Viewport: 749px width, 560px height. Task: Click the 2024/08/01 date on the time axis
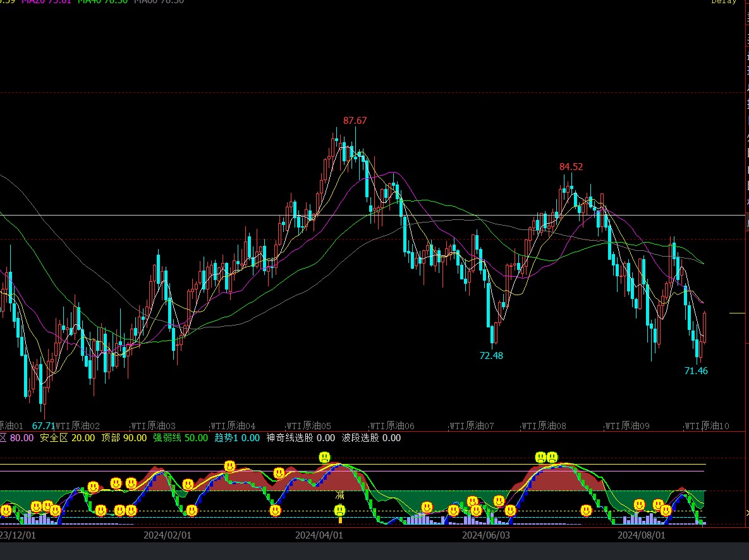tap(641, 535)
